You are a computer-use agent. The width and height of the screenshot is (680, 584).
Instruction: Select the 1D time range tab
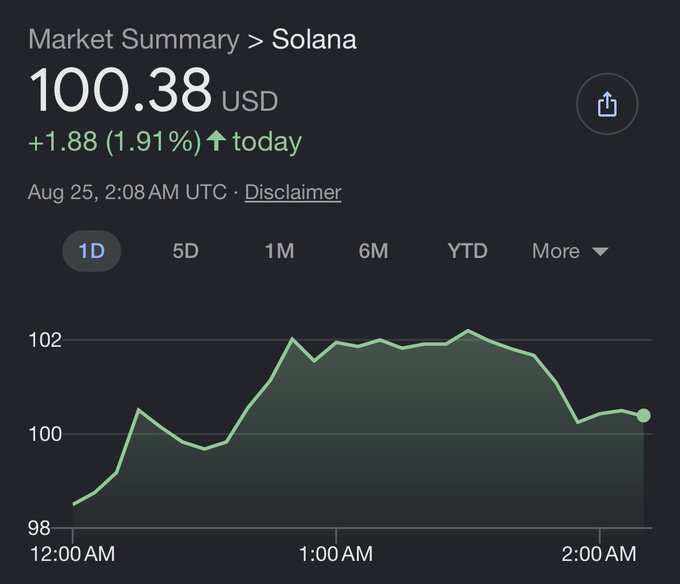92,251
